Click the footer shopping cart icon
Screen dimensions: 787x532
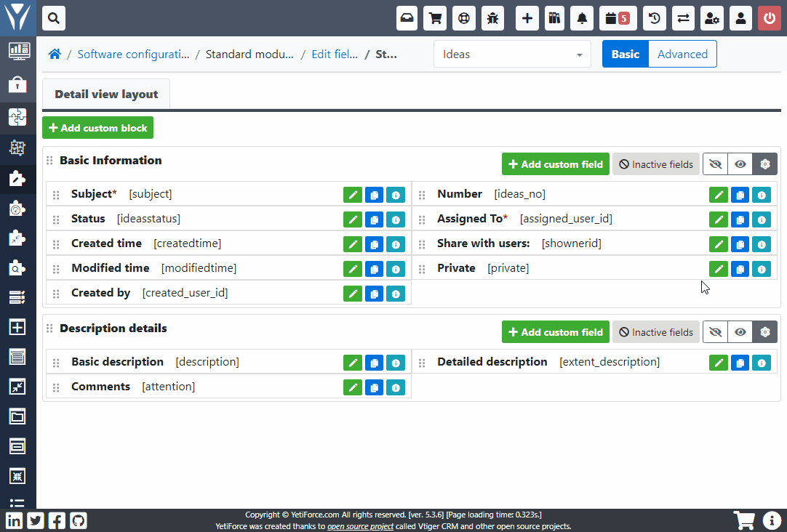(x=744, y=520)
